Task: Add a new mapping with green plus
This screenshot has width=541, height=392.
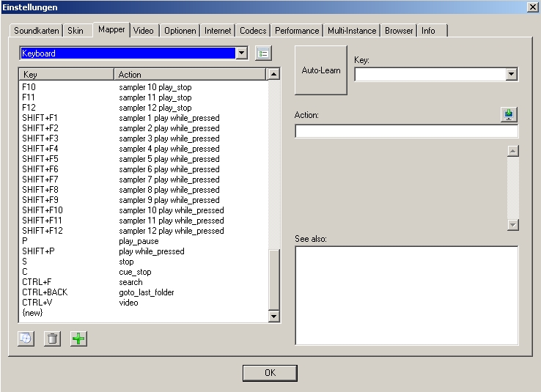Action: point(78,339)
